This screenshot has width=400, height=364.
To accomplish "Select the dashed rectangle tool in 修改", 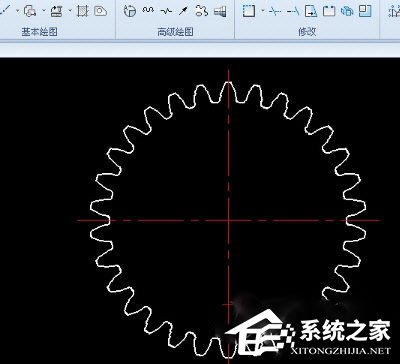I will coord(249,11).
